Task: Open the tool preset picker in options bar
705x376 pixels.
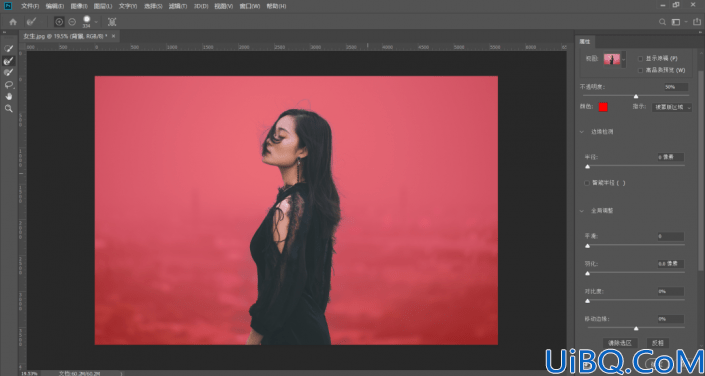Action: point(31,22)
